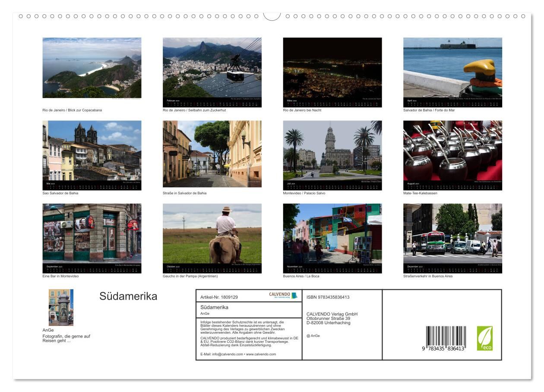
Task: Click the calendar hanger notch at top
Action: tap(272, 16)
